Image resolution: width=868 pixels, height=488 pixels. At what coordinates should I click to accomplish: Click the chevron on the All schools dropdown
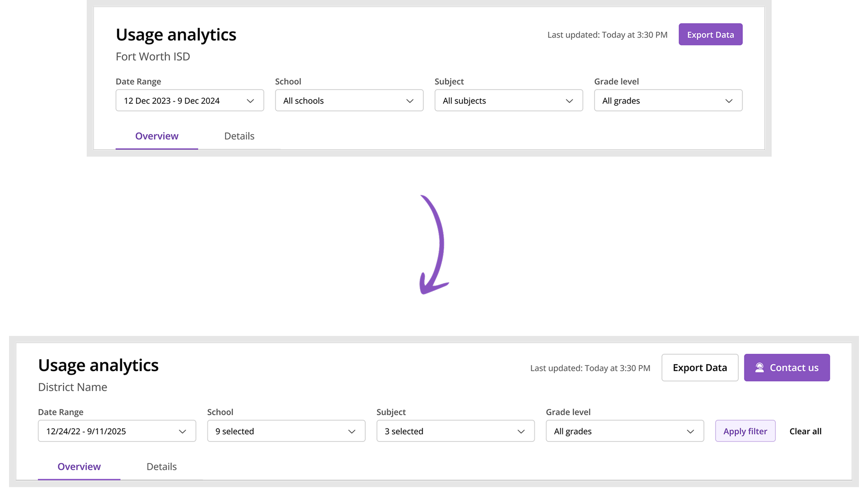pyautogui.click(x=410, y=100)
